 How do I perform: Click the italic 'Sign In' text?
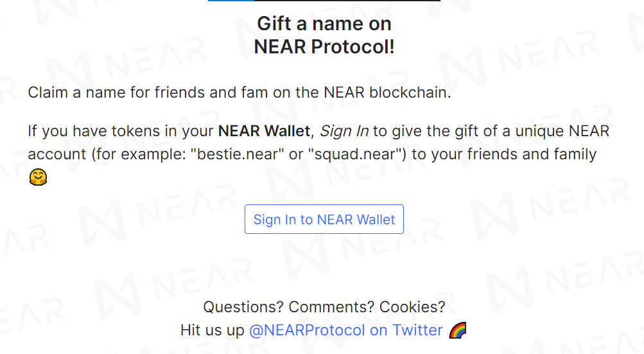click(344, 131)
